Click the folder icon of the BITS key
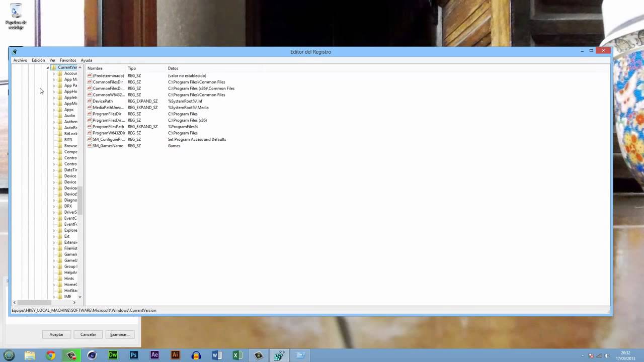 tap(60, 140)
